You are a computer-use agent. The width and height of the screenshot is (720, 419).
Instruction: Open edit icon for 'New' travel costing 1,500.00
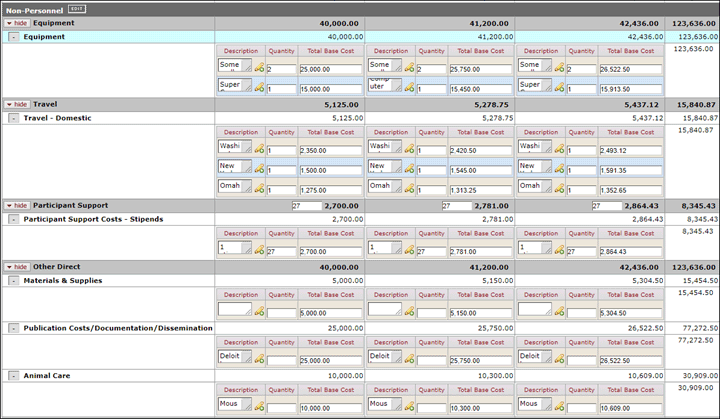click(259, 169)
